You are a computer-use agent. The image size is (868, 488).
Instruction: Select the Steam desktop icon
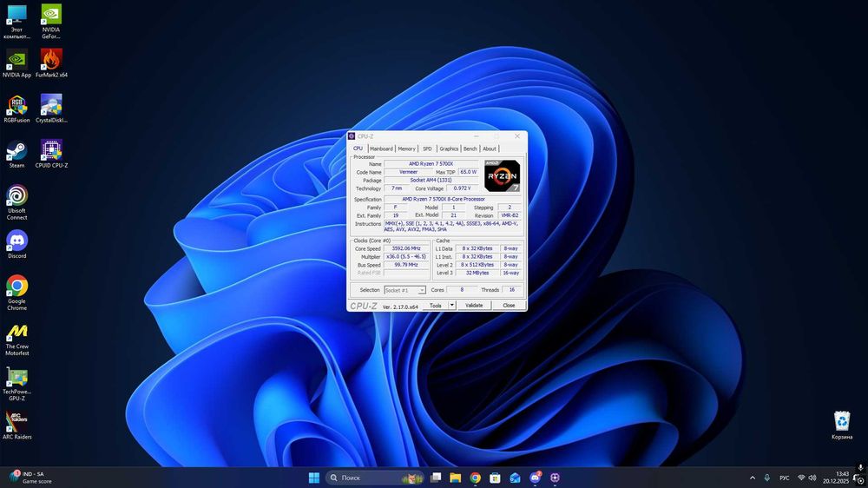pos(16,154)
